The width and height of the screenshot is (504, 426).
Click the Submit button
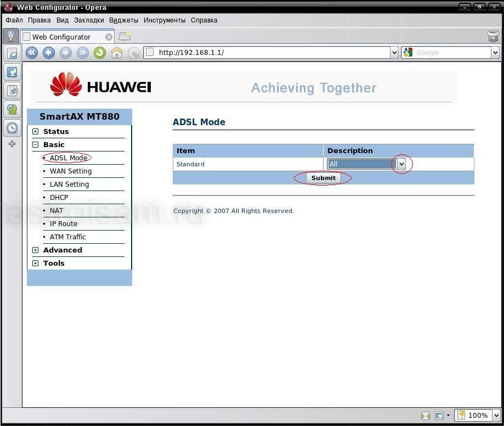(323, 178)
